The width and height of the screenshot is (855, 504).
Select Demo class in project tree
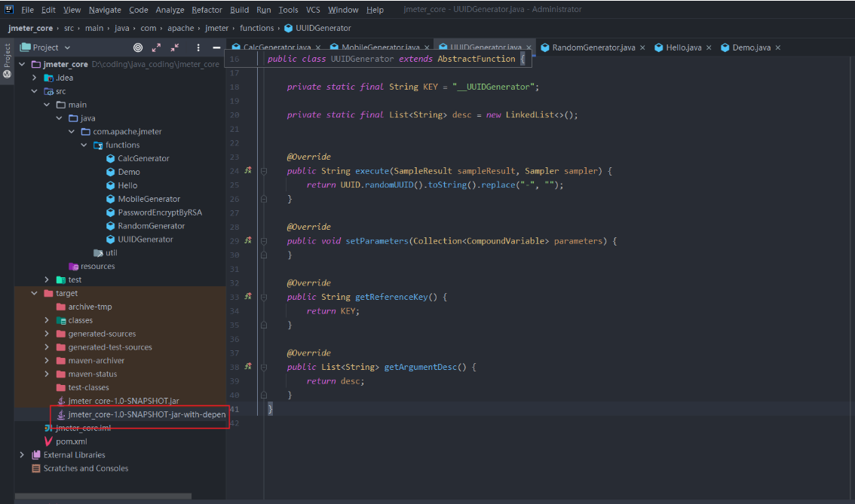tap(129, 172)
